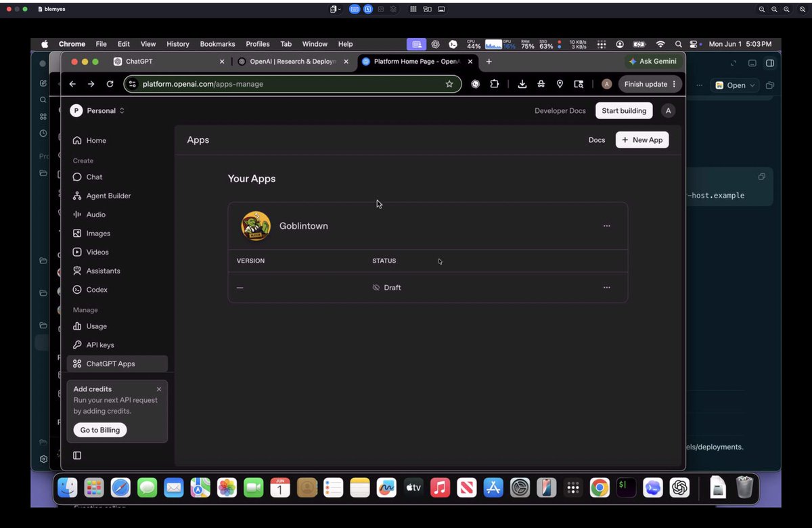Open Chrome downloads icon
The width and height of the screenshot is (812, 528).
[522, 84]
